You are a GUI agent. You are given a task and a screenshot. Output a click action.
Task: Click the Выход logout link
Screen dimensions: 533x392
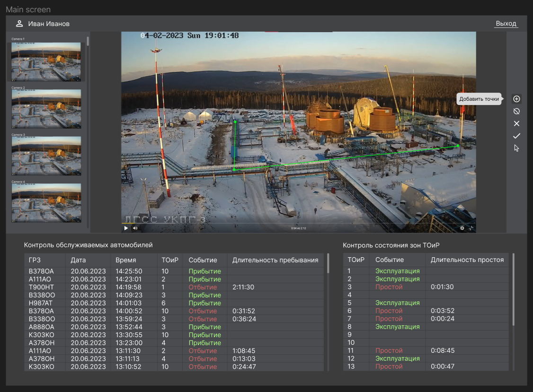tap(506, 24)
